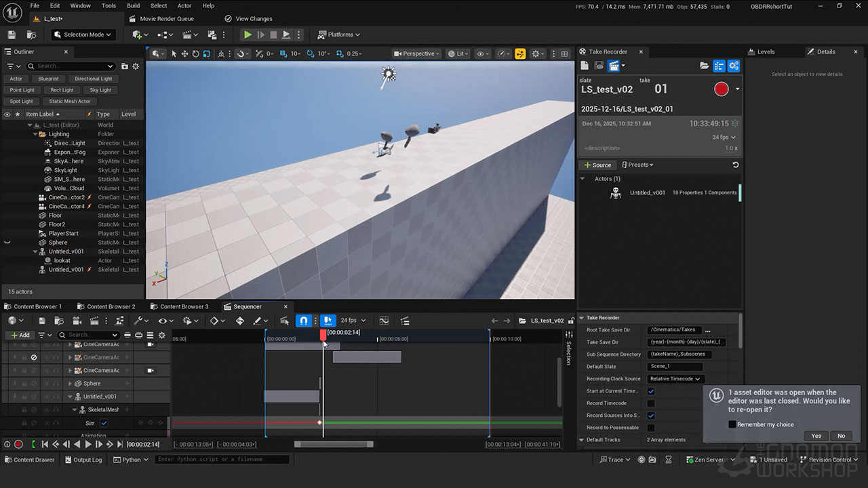Click the Add Source button

tap(597, 165)
